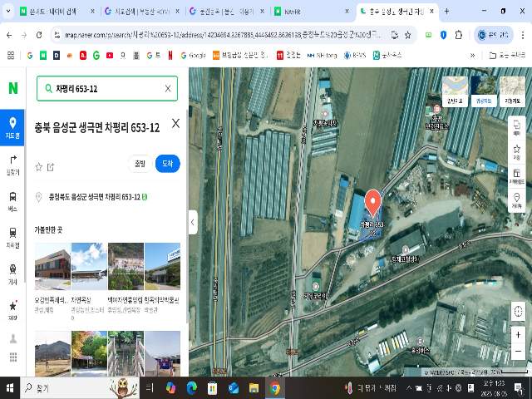Viewport: 532px width, 399px height.
Task: Open the train (기차) sidebar panel
Action: [12, 273]
